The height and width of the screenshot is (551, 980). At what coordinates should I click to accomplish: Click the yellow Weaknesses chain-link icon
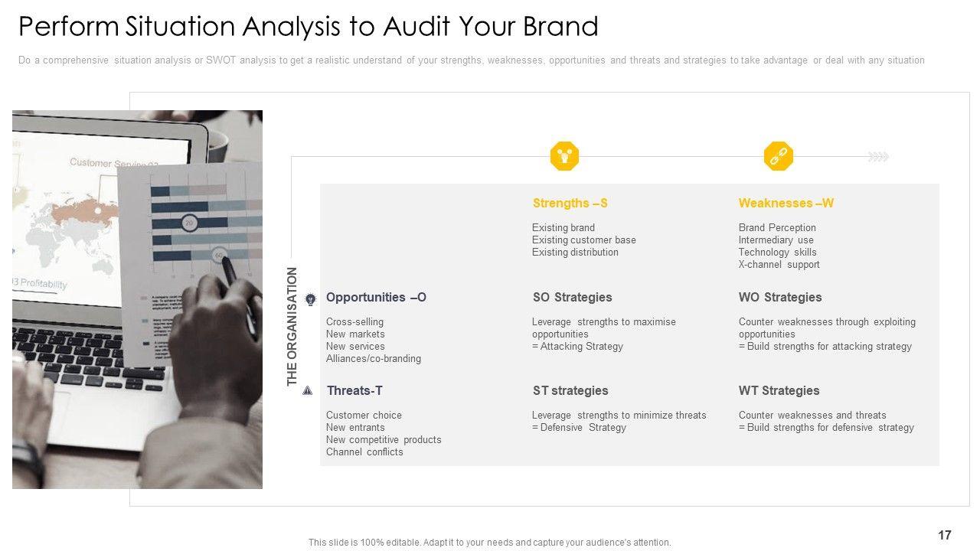click(x=778, y=156)
